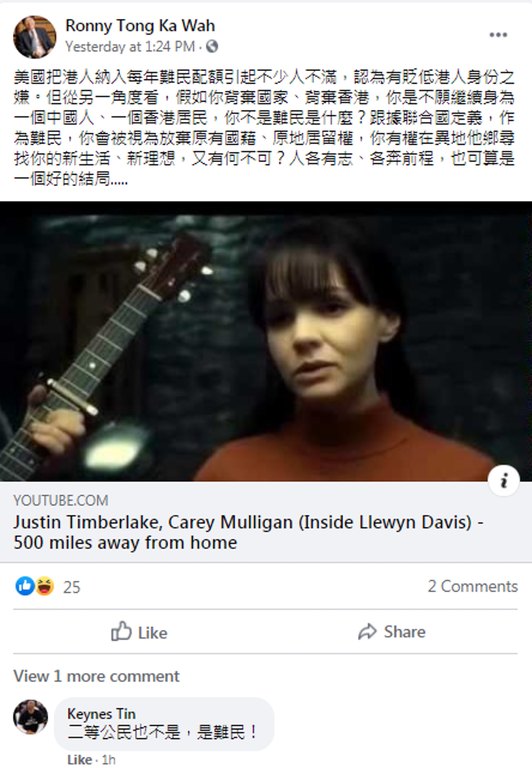Click the YOUTUBE.COM source label
Viewport: 532px width, 768px height.
[x=61, y=500]
